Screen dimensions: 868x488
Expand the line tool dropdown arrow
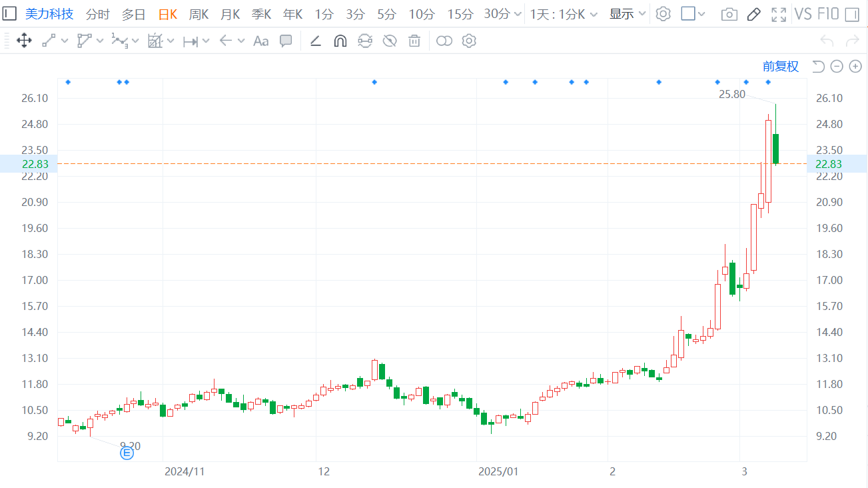point(65,41)
